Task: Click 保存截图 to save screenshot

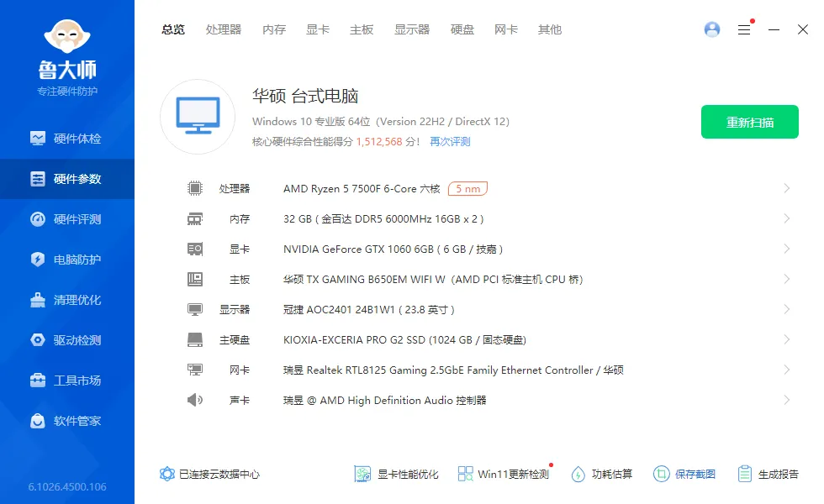Action: [x=684, y=474]
